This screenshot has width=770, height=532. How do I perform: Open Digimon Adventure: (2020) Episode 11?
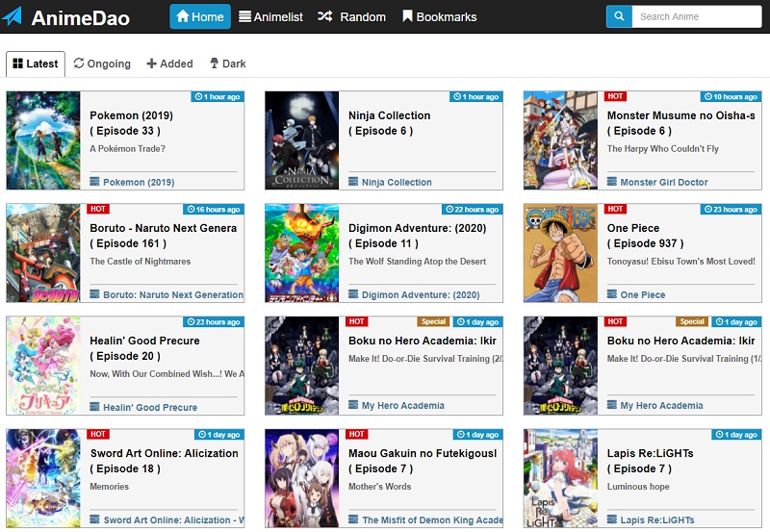tap(418, 236)
